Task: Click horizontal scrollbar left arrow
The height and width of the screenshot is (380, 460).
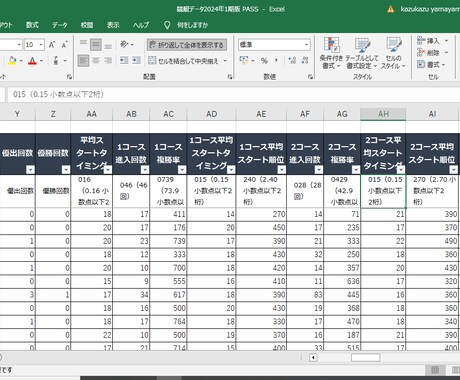Action: (x=313, y=358)
